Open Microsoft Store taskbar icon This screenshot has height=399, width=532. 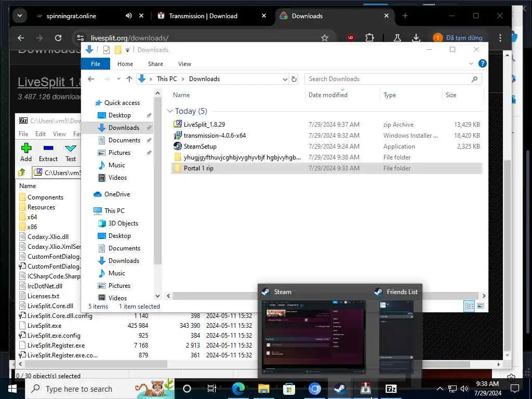(x=289, y=389)
